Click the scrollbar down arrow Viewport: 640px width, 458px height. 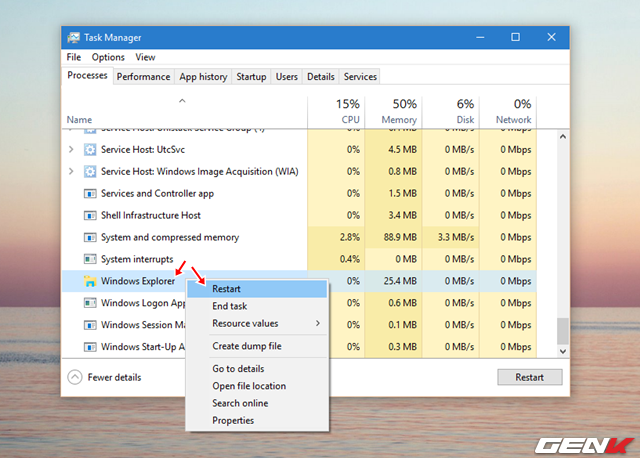tap(563, 351)
